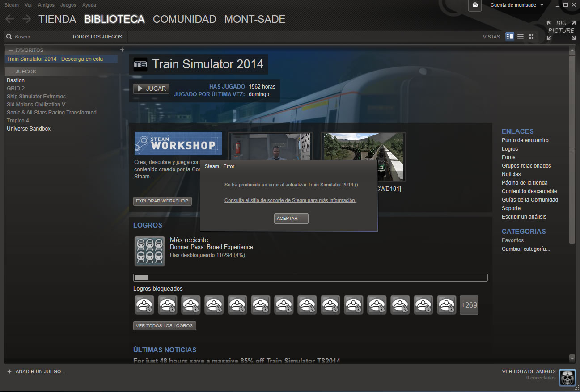The width and height of the screenshot is (580, 392).
Task: Switch to list view icon
Action: [521, 36]
